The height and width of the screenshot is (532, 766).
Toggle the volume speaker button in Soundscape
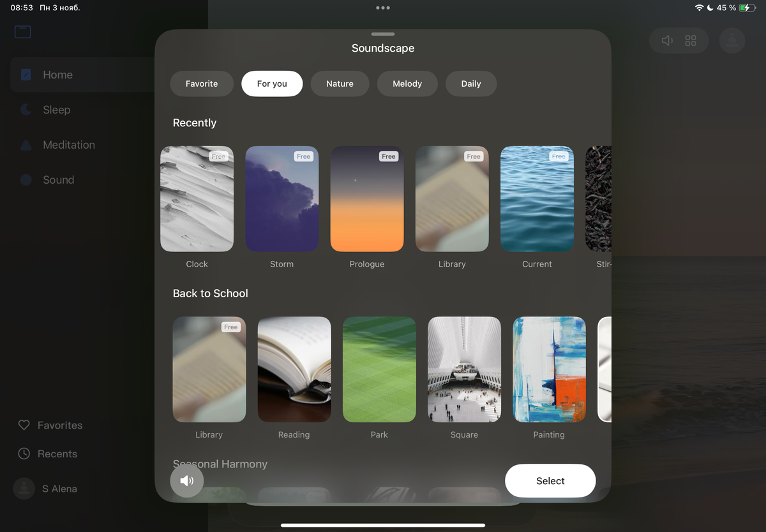187,481
